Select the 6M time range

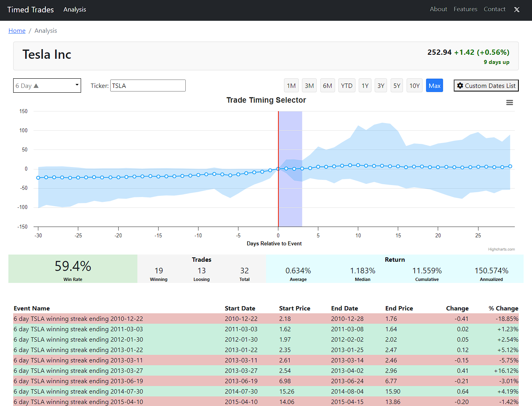click(x=328, y=86)
